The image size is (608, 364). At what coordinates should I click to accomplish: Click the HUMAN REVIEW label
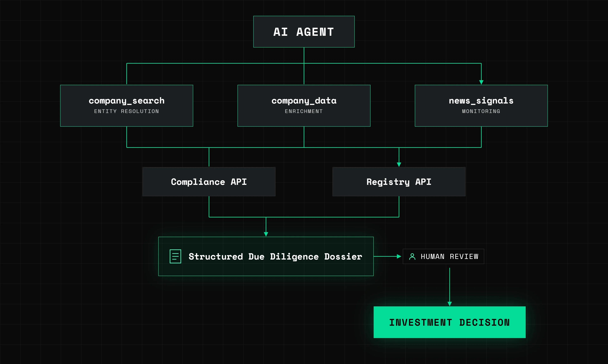point(450,257)
